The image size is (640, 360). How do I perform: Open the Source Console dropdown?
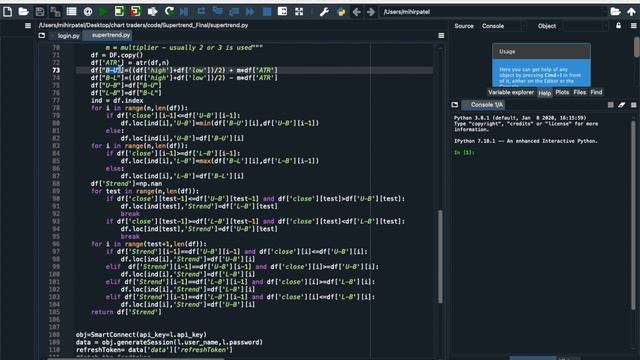503,26
